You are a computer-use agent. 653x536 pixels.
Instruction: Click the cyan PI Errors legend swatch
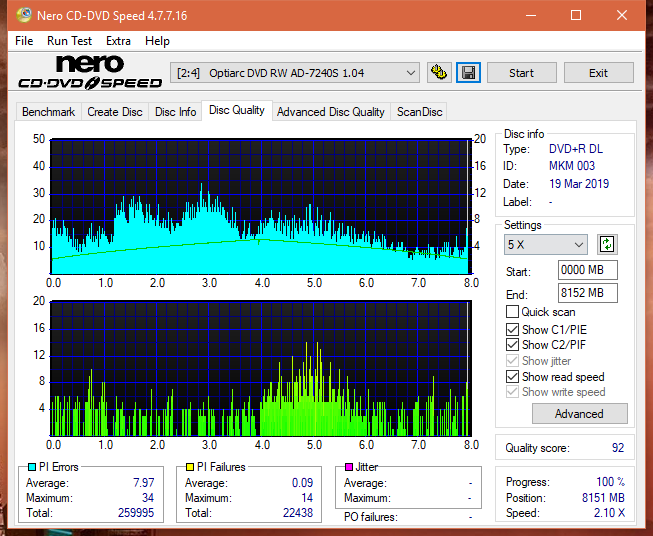32,467
